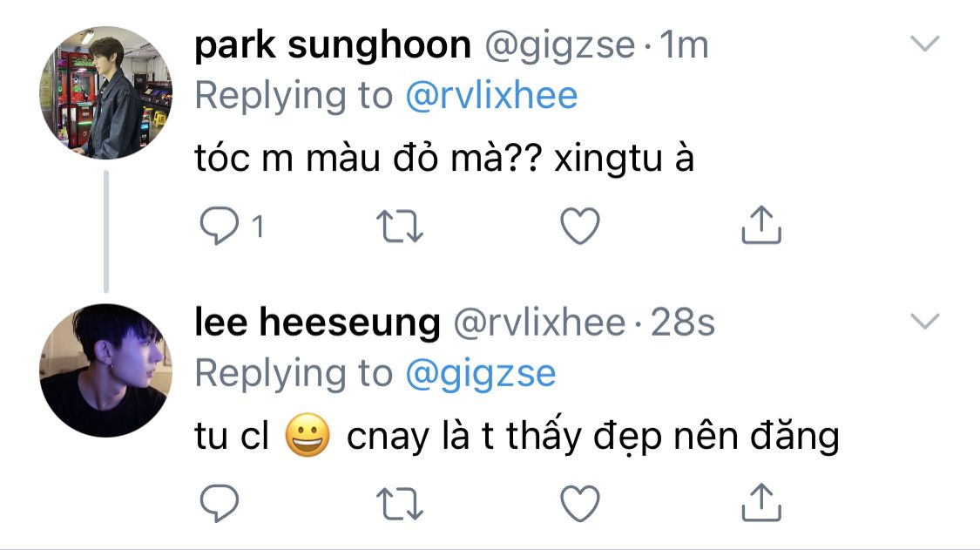Screen dimensions: 980x550
Task: Like park sunghoon's tweet about red hair
Action: pos(579,227)
